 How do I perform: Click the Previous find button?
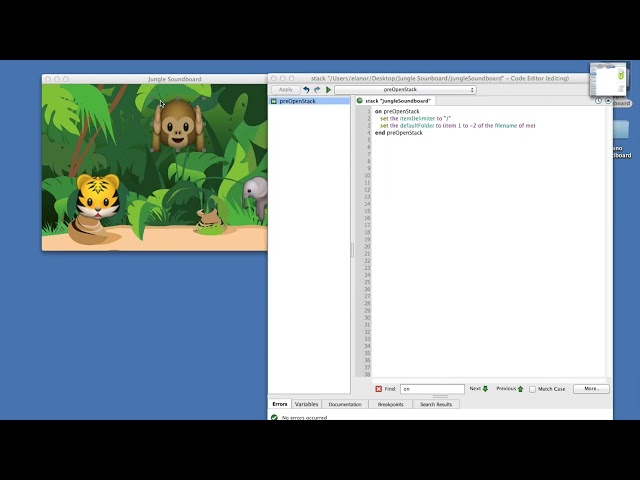[x=510, y=389]
